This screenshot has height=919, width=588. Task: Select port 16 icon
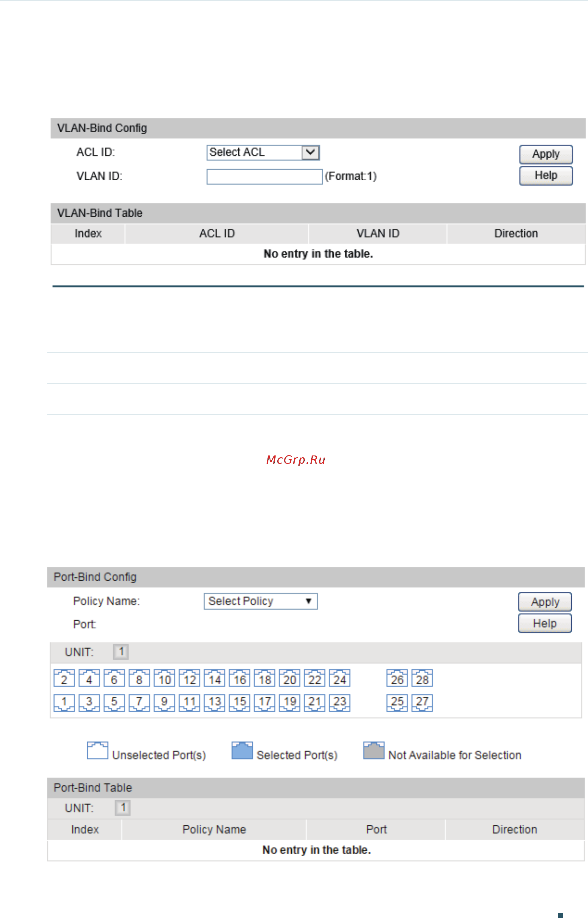(x=239, y=678)
